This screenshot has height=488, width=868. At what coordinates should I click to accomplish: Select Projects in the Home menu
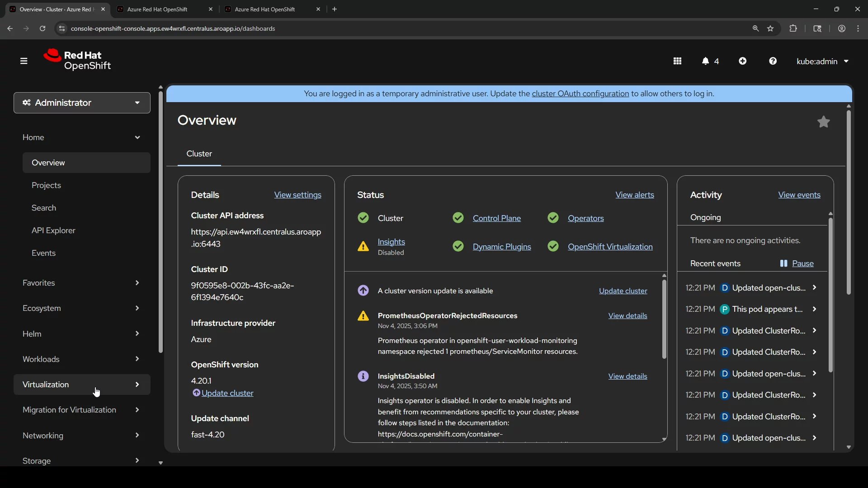46,185
